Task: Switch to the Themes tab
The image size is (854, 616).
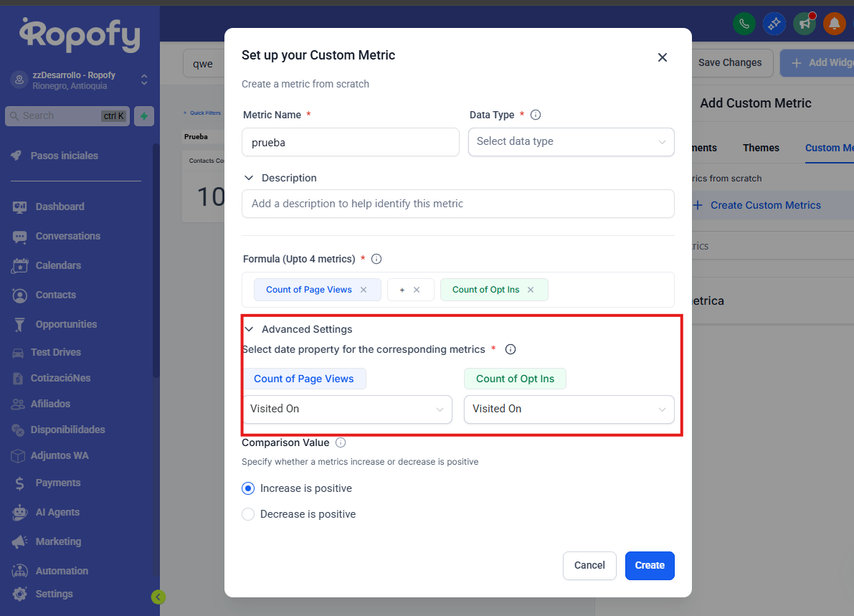Action: pyautogui.click(x=761, y=148)
